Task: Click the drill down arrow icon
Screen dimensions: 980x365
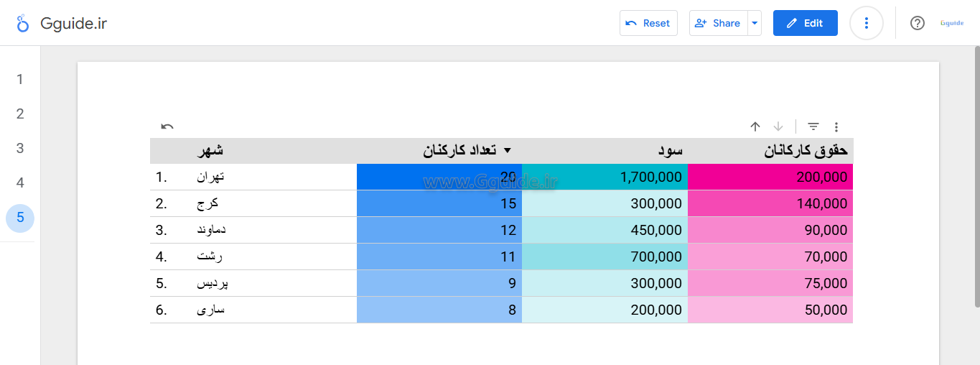Action: click(778, 126)
